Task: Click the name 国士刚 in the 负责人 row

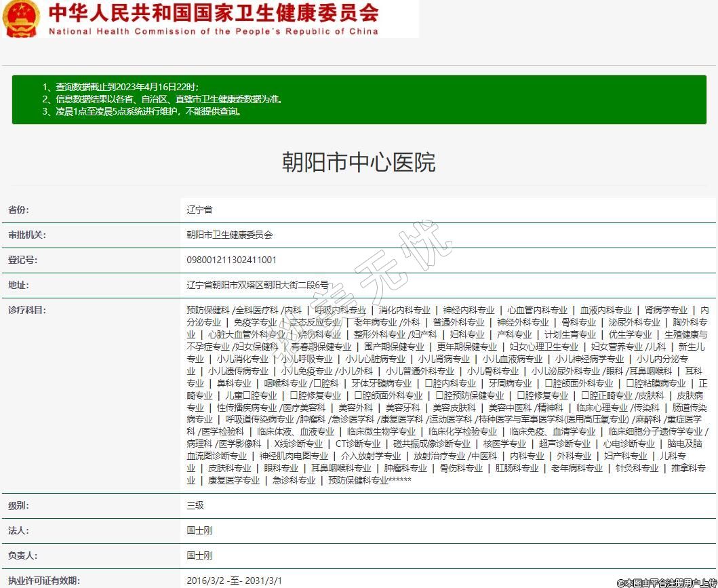Action: (199, 555)
